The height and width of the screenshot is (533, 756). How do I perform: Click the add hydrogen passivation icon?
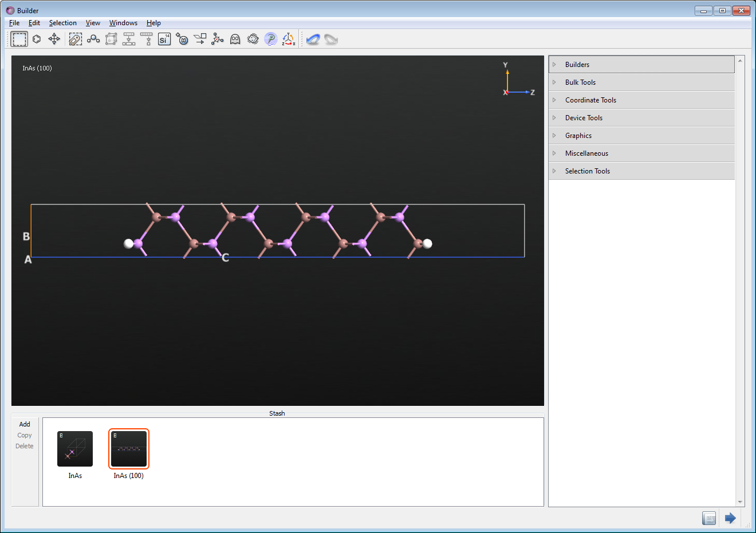pos(182,39)
